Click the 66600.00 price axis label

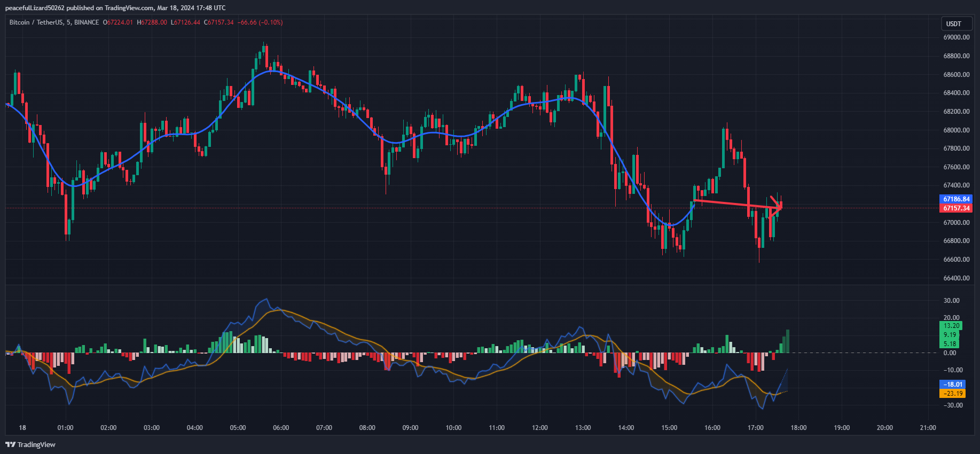[957, 260]
